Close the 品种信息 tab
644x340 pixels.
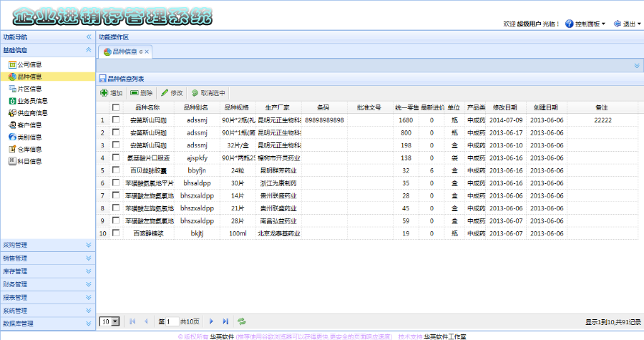point(147,52)
